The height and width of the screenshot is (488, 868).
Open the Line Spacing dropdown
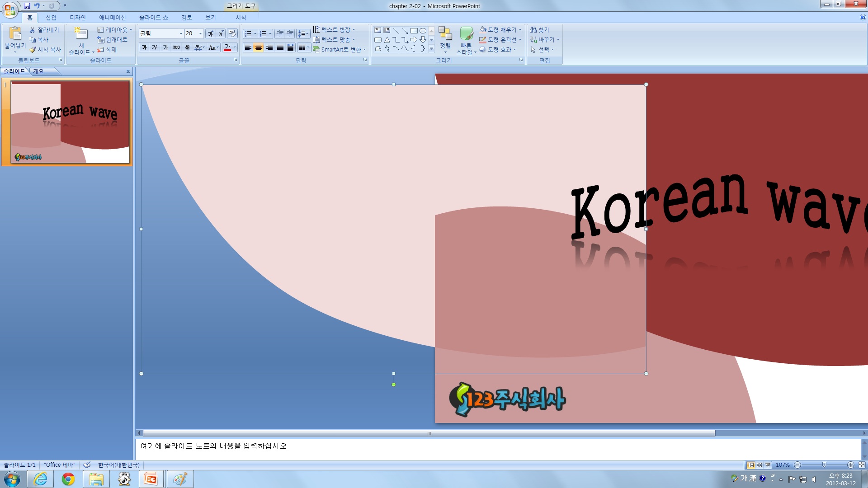click(303, 34)
